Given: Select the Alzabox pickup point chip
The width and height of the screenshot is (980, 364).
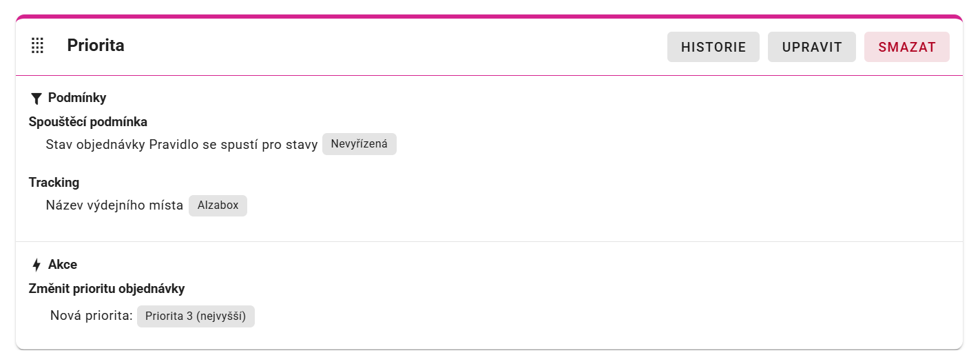Looking at the screenshot, I should click(218, 205).
